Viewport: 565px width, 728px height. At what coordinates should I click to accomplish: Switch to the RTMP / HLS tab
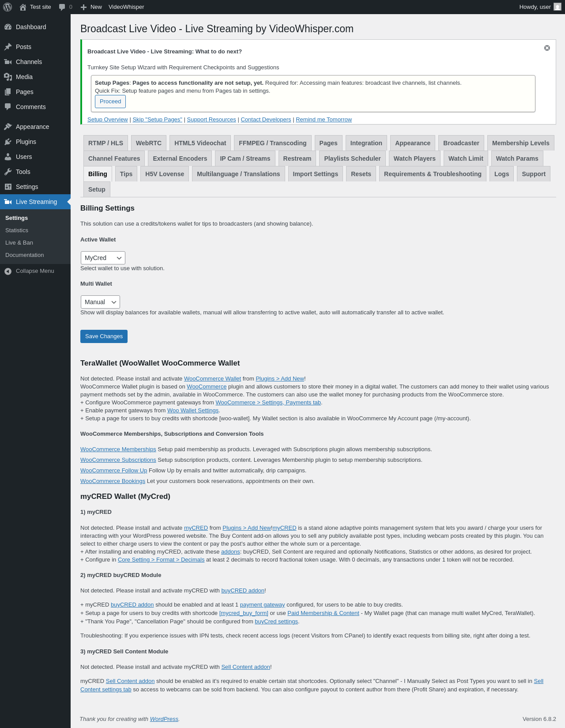point(105,143)
